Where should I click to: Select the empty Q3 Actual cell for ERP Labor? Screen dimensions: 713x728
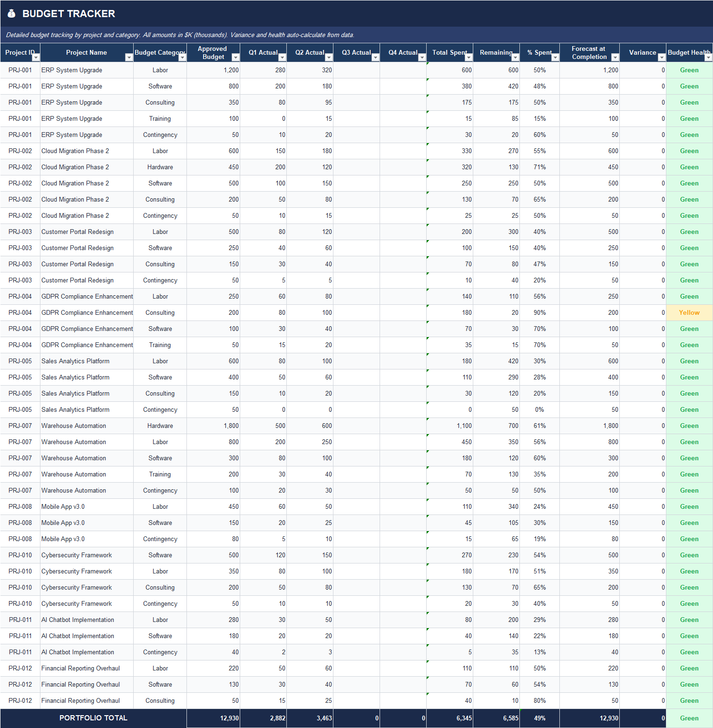[356, 70]
